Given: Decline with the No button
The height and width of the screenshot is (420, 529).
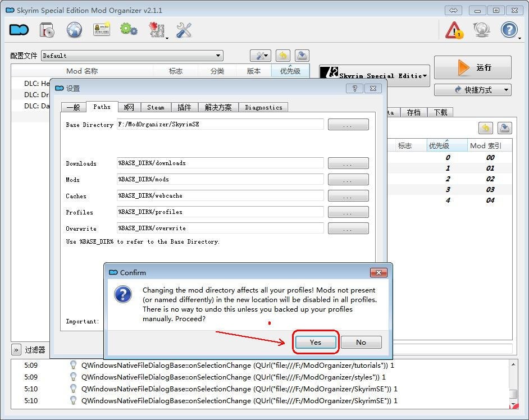Looking at the screenshot, I should click(x=361, y=342).
